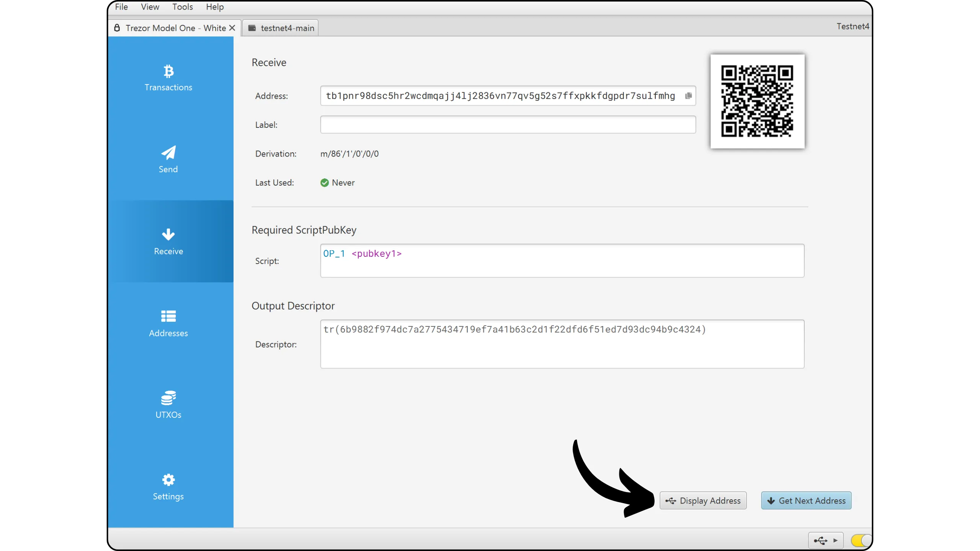
Task: Open the File menu
Action: click(x=121, y=7)
